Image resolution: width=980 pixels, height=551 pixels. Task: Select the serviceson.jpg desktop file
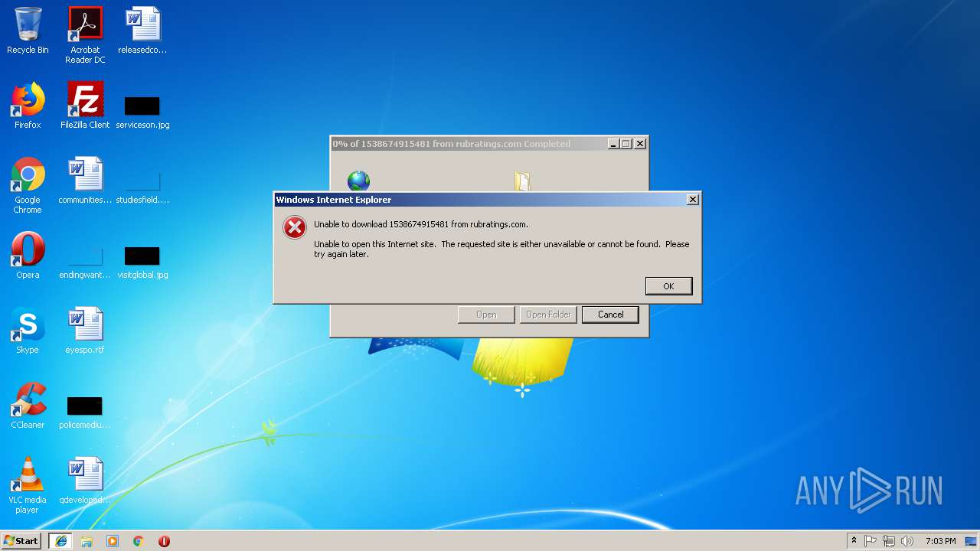click(142, 112)
